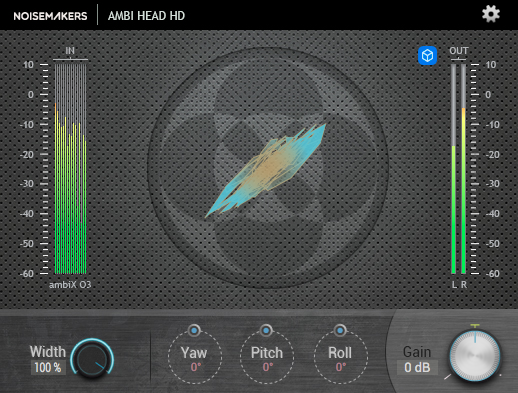Screen dimensions: 518x393
Task: Click the Yaw rotation handle dot
Action: click(x=194, y=330)
